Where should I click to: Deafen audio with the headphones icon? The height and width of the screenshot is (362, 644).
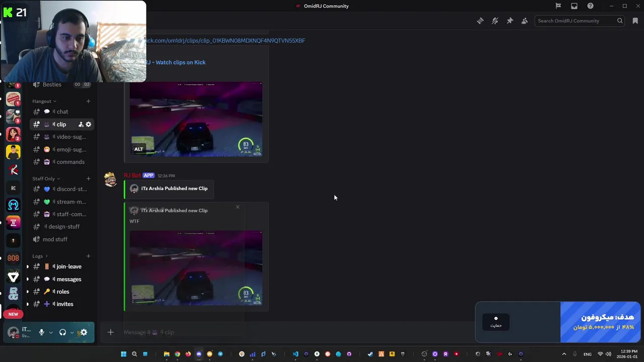coord(63,332)
